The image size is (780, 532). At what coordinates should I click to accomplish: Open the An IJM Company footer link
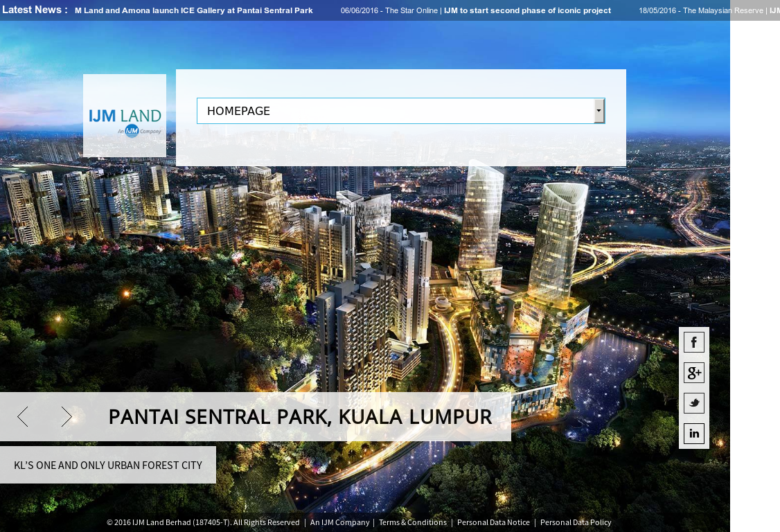click(339, 522)
